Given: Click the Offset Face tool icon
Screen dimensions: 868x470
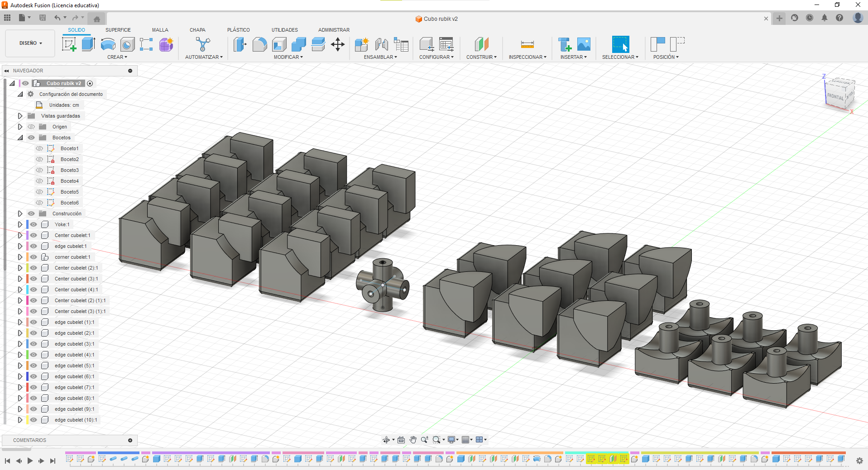Looking at the screenshot, I should pyautogui.click(x=318, y=44).
